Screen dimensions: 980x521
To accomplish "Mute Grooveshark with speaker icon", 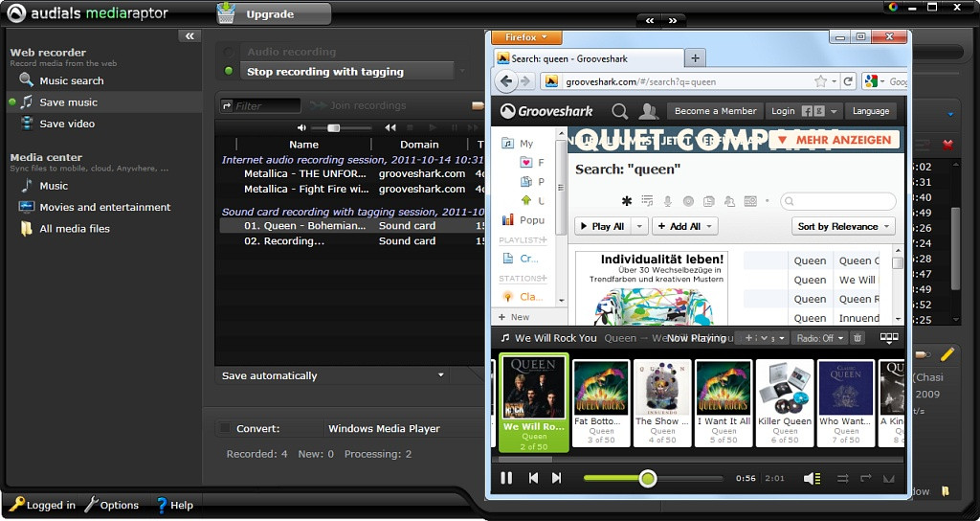I will click(812, 479).
